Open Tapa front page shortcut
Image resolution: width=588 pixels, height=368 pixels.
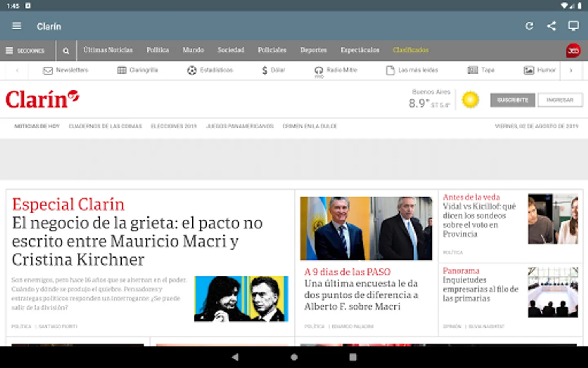(x=481, y=70)
